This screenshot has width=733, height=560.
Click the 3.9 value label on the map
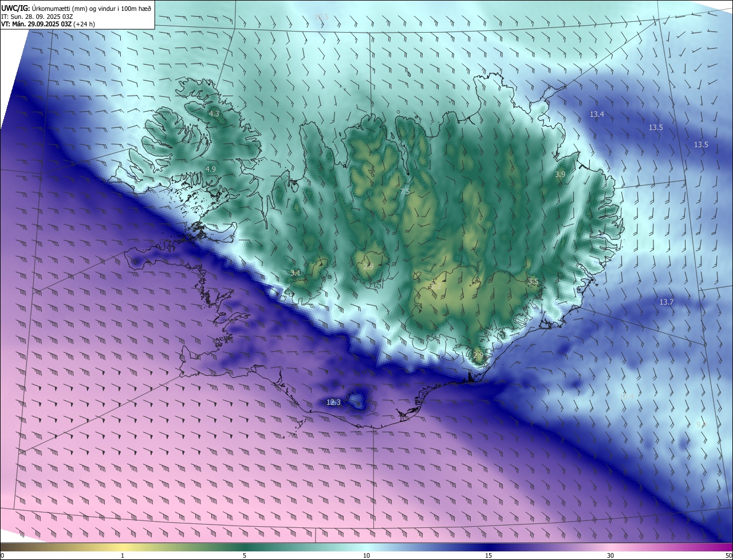coord(560,174)
